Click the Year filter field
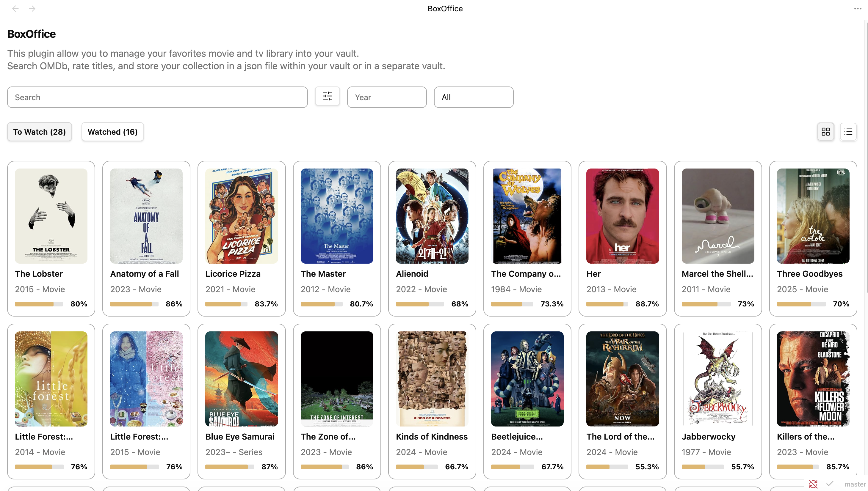868x491 pixels. pos(386,97)
